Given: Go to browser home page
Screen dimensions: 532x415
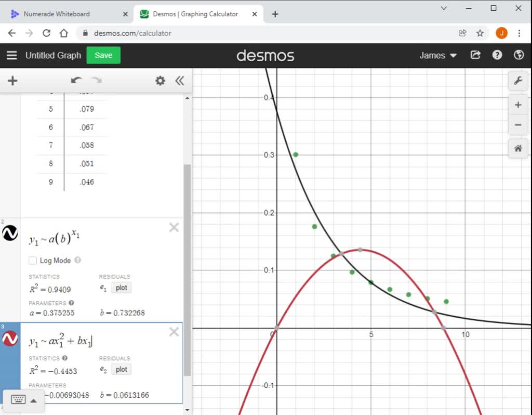Looking at the screenshot, I should 64,33.
